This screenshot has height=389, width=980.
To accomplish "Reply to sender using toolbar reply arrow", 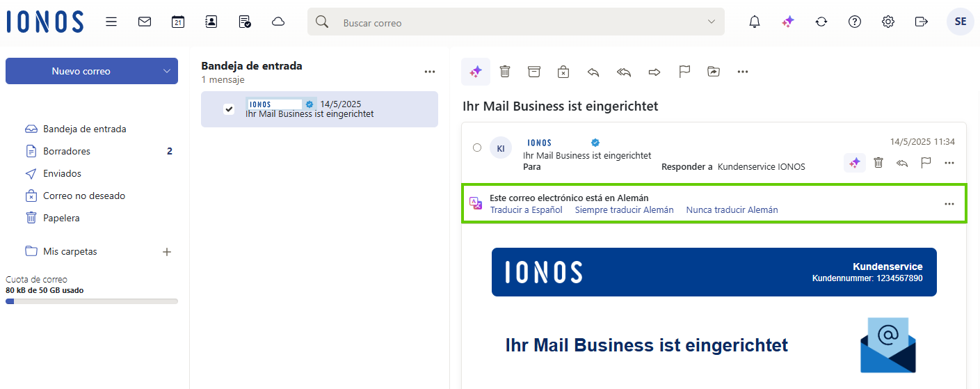I will tap(593, 72).
